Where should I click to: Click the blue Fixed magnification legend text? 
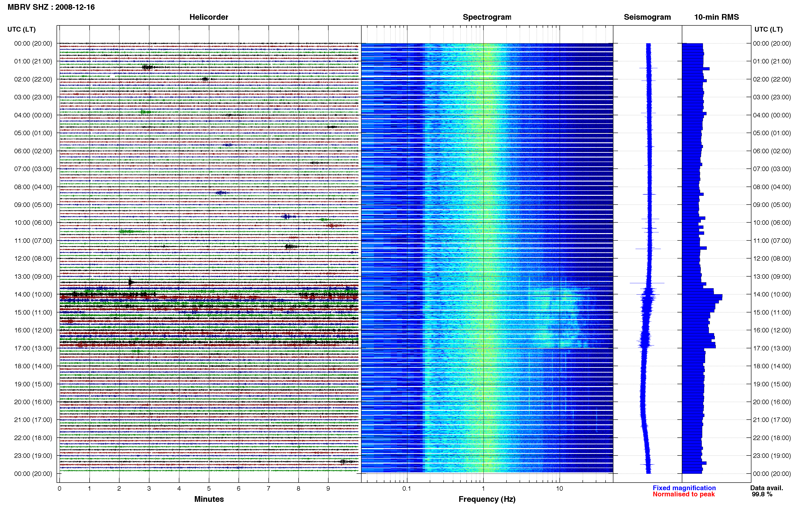(x=684, y=488)
